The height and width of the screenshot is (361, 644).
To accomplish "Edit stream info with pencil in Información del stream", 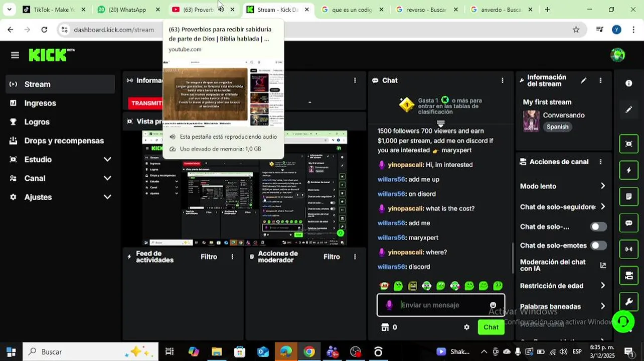I will click(583, 80).
